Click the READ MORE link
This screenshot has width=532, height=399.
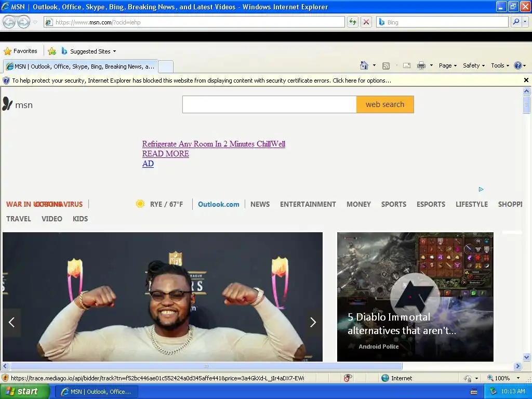[166, 154]
